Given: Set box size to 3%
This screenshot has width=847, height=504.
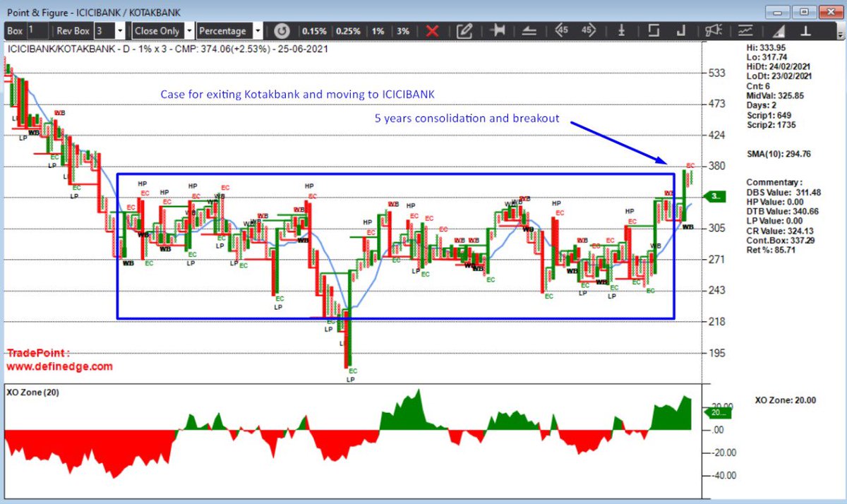Looking at the screenshot, I should (x=403, y=31).
